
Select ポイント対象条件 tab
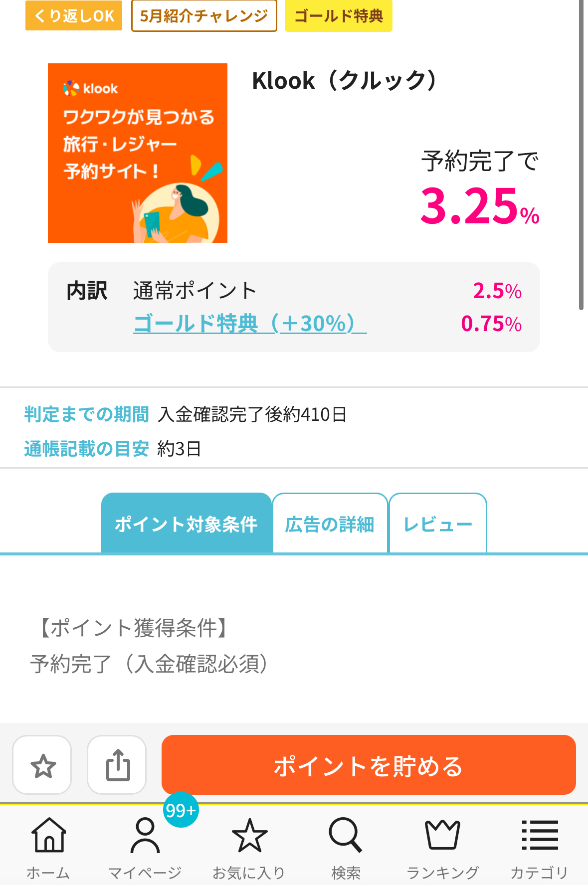coord(187,524)
